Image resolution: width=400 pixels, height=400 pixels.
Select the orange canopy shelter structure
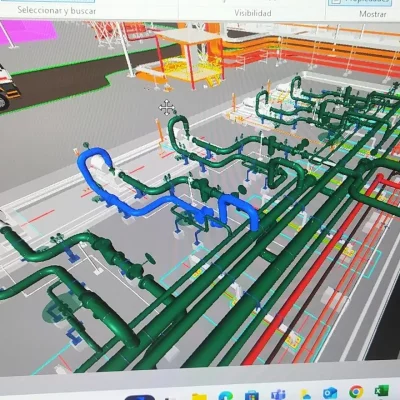click(x=190, y=55)
